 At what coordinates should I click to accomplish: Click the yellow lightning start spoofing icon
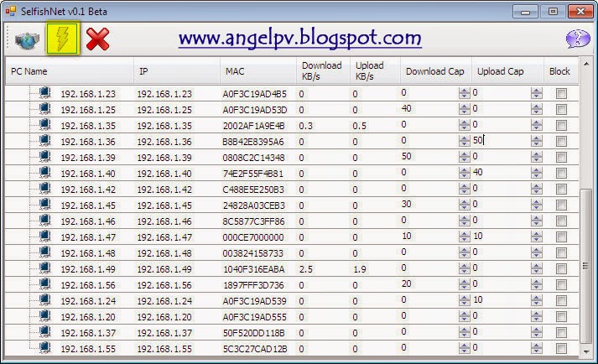tap(63, 38)
